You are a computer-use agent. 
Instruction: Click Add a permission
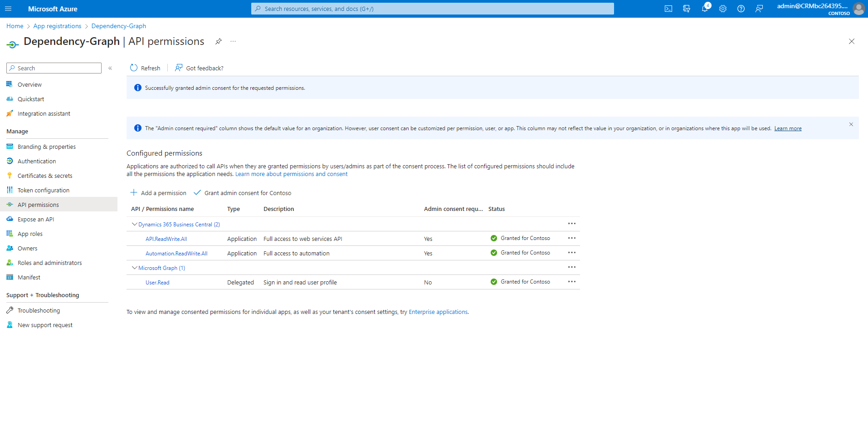[158, 193]
